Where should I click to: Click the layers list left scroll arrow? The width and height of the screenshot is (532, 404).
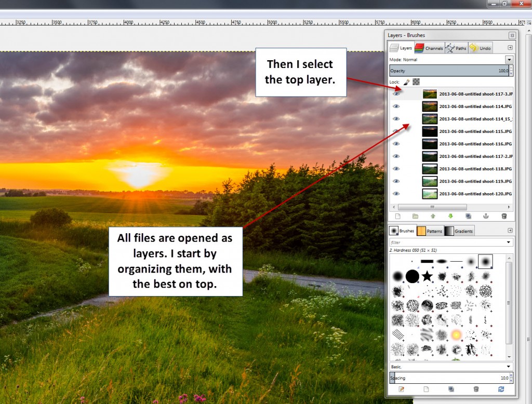[394, 207]
